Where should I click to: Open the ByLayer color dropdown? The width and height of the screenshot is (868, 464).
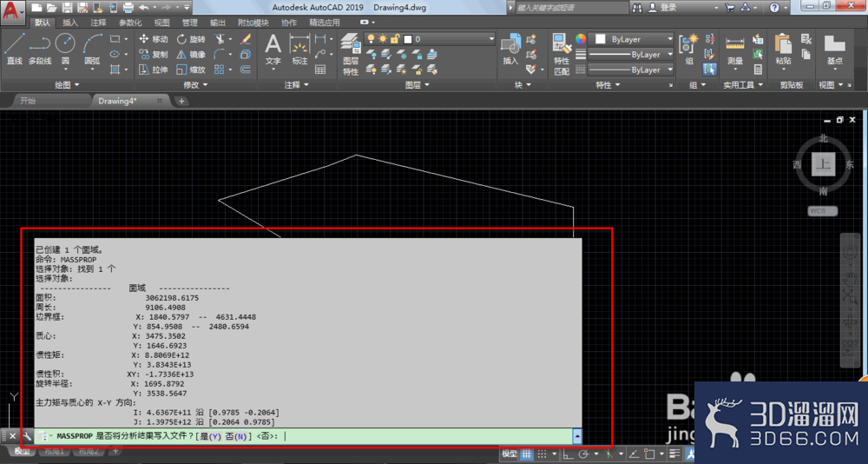(x=631, y=39)
